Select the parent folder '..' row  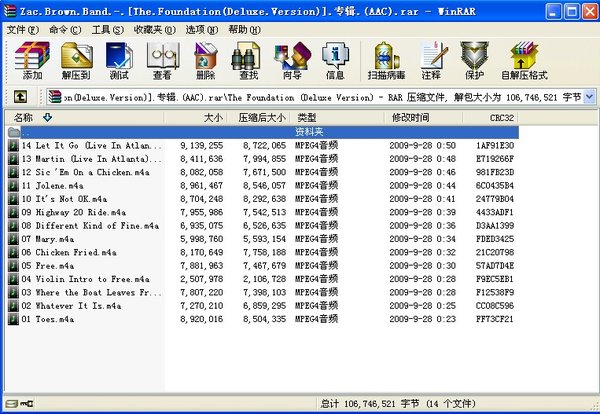(262, 132)
